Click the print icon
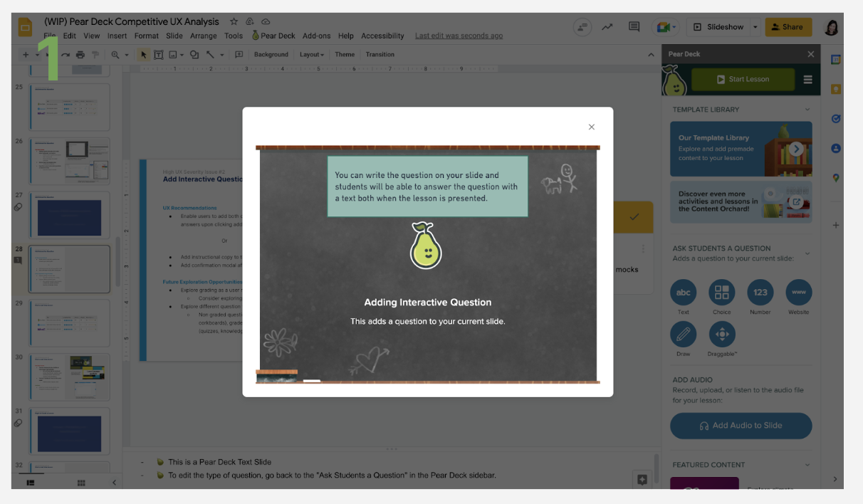863x504 pixels. pos(80,55)
